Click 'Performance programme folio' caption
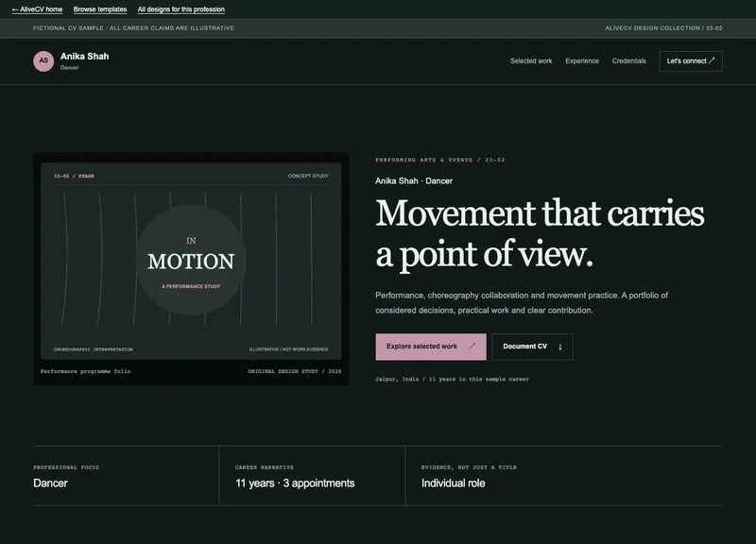Screen dimensions: 756x544 85,371
